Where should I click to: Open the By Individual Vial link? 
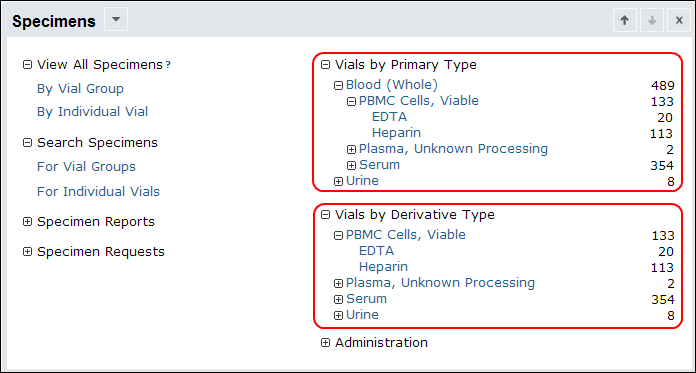point(92,112)
